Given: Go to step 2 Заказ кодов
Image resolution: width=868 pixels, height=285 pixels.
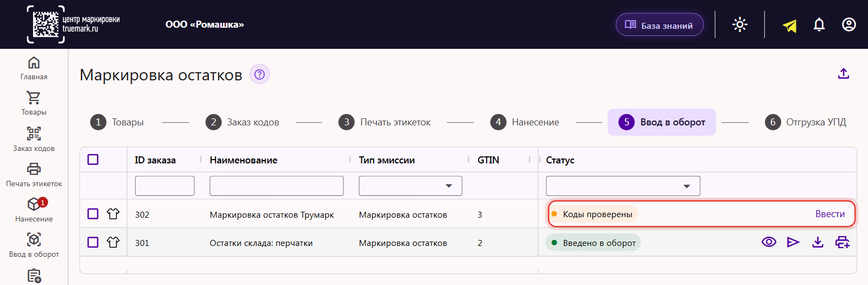Looking at the screenshot, I should pyautogui.click(x=242, y=122).
